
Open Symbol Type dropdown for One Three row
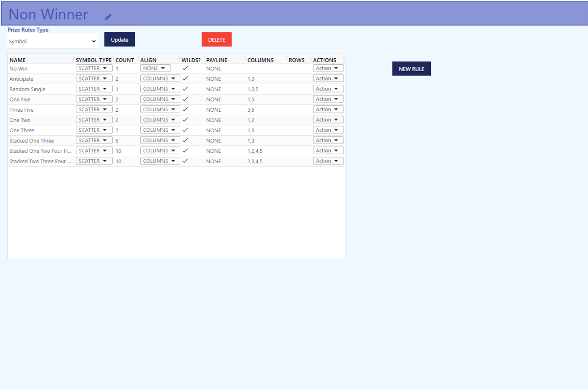click(x=94, y=130)
